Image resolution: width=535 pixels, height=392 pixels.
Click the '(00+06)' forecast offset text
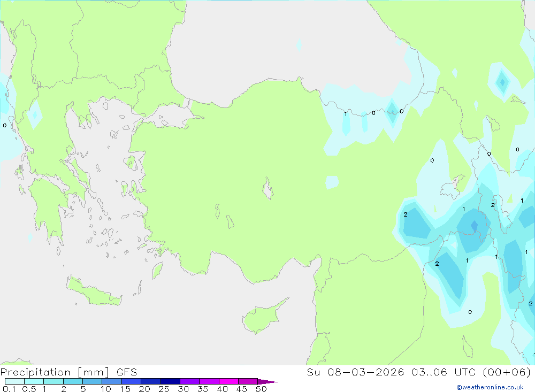[x=507, y=372]
